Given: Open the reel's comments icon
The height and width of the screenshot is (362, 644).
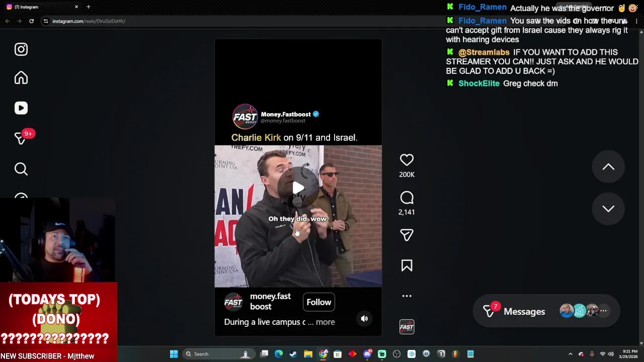Looking at the screenshot, I should pos(407,198).
